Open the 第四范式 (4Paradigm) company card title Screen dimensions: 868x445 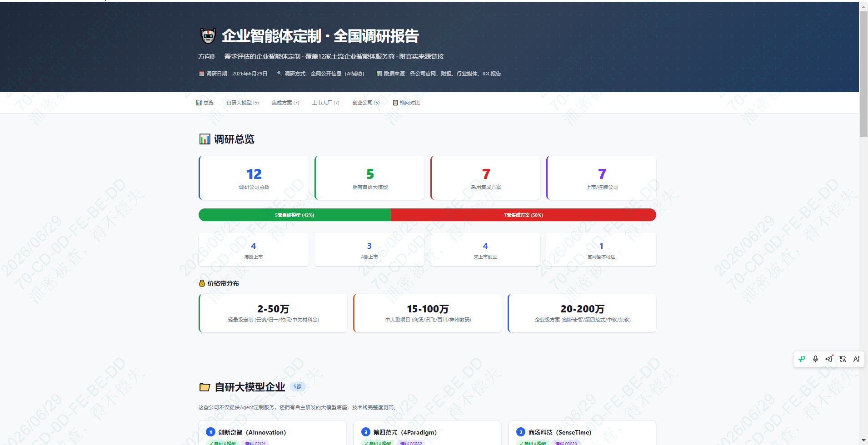click(x=405, y=432)
